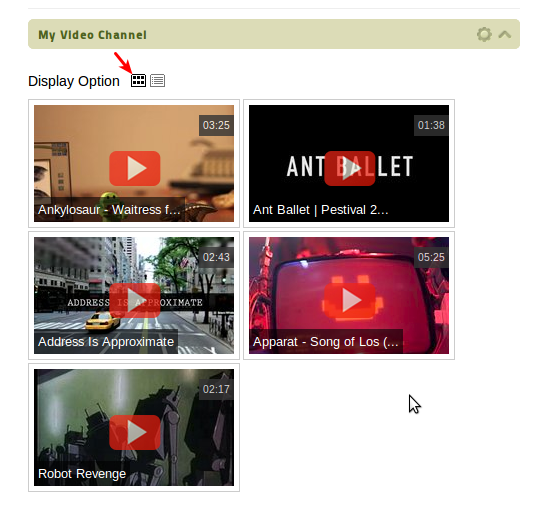
Task: Click the 01:38 duration badge
Action: [431, 125]
